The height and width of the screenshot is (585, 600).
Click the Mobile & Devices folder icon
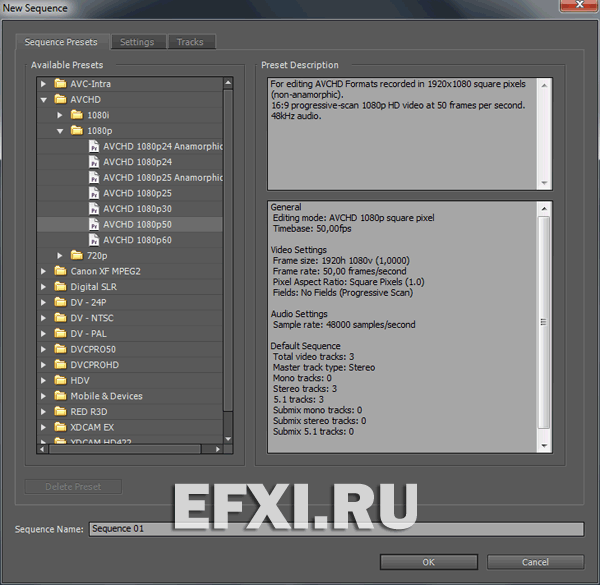click(x=60, y=396)
